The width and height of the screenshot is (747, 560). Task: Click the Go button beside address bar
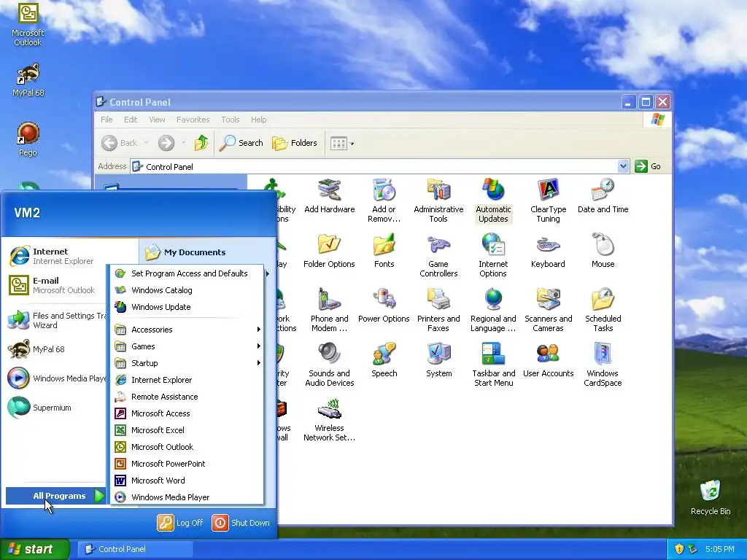tap(649, 166)
